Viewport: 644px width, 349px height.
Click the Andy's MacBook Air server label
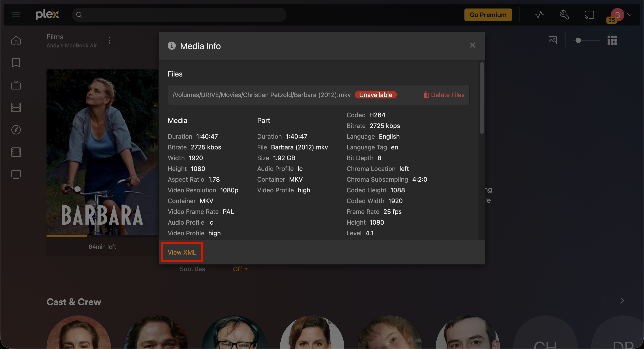72,46
